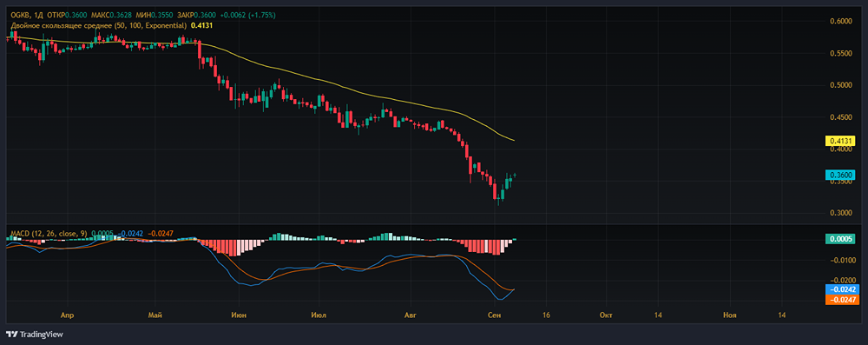Click the 0.3500 price scale label
This screenshot has width=868, height=345.
pos(842,182)
